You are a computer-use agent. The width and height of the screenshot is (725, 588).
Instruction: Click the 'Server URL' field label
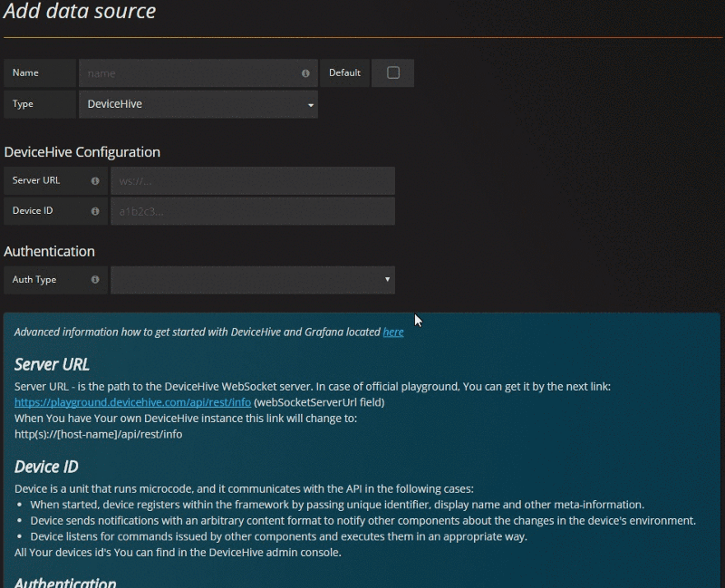pyautogui.click(x=36, y=180)
